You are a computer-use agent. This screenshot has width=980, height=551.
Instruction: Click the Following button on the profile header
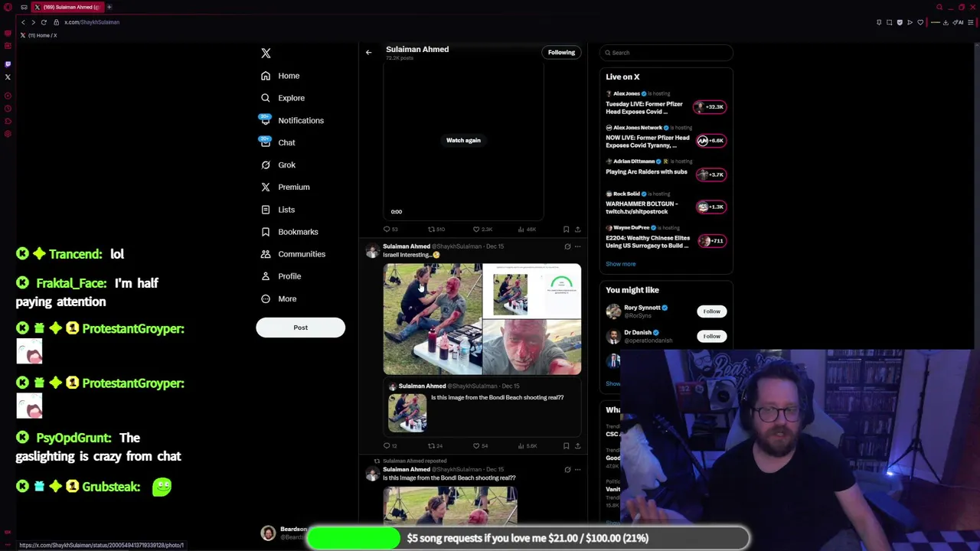[561, 52]
